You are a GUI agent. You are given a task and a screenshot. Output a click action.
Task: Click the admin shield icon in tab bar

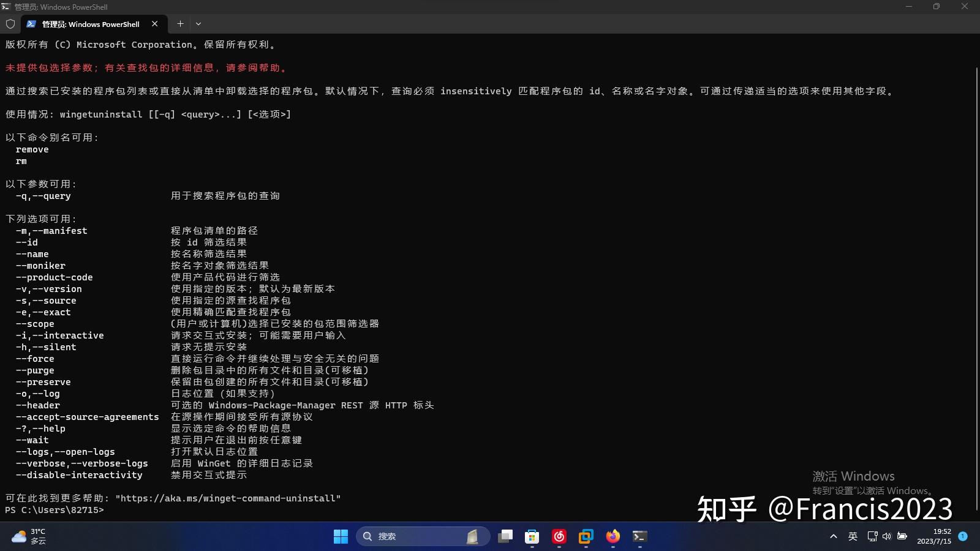(10, 24)
